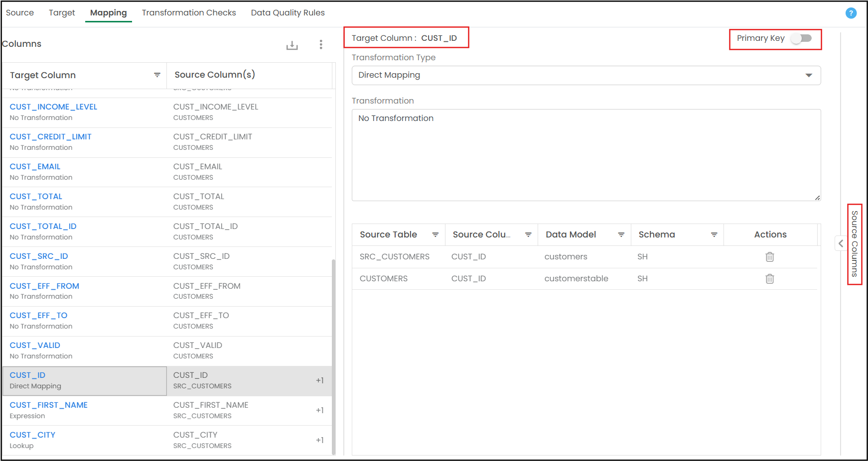Image resolution: width=868 pixels, height=461 pixels.
Task: Show additional sources for CUST_CITY
Action: coord(320,440)
